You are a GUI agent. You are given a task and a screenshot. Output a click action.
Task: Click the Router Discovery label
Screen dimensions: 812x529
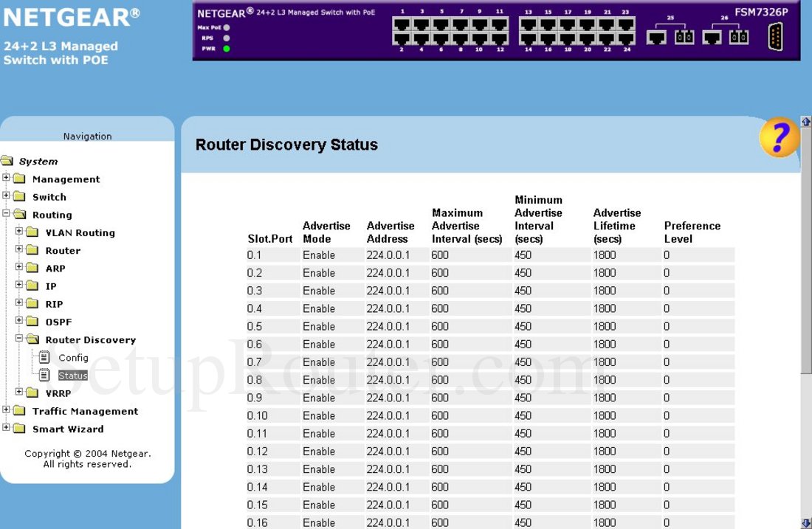[91, 340]
